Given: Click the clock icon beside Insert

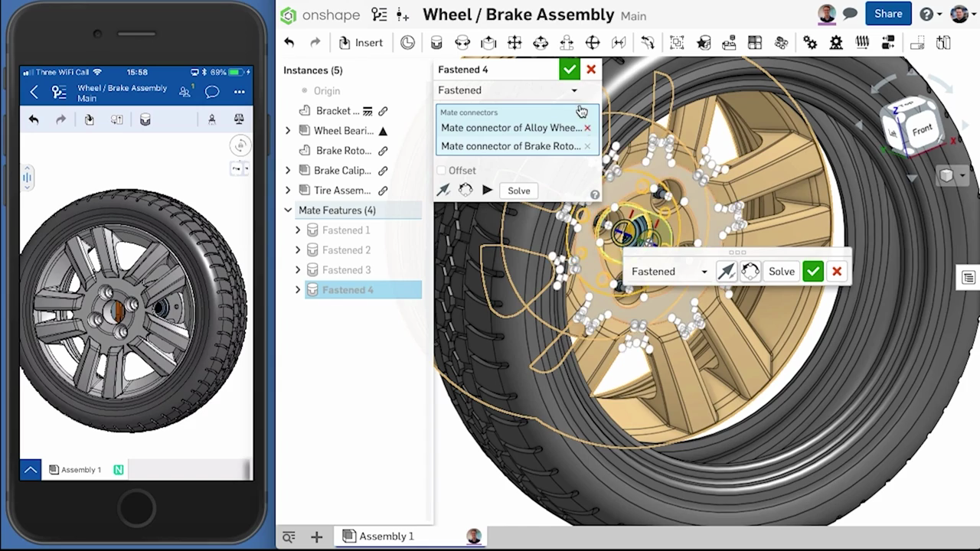Looking at the screenshot, I should [x=407, y=43].
